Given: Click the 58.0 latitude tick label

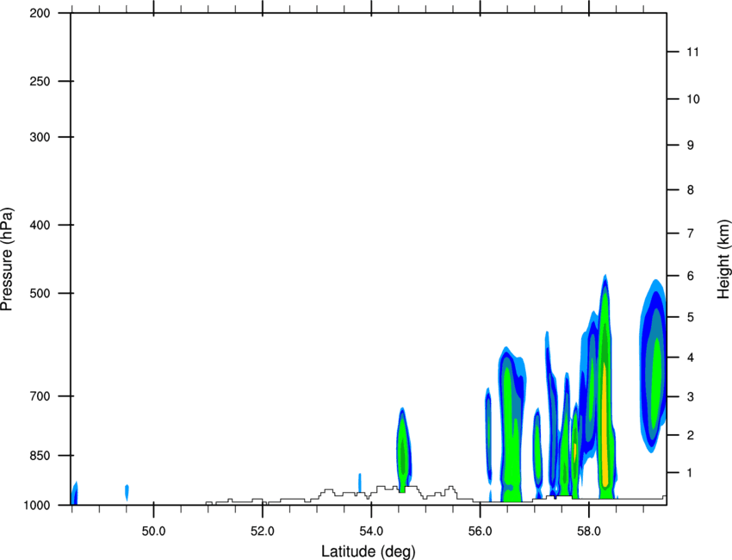Looking at the screenshot, I should [589, 531].
